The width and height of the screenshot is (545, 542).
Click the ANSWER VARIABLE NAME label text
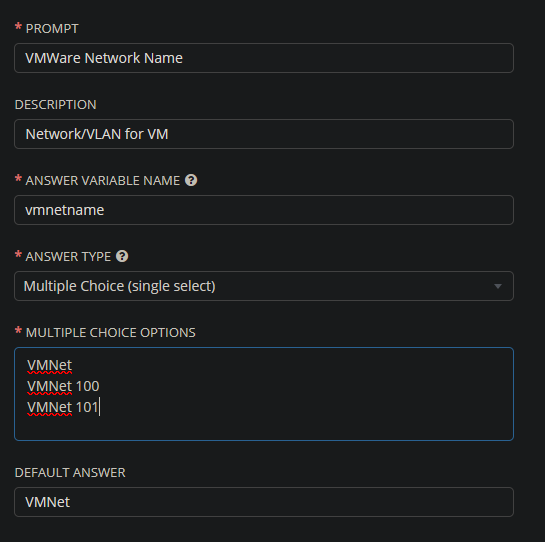click(103, 181)
